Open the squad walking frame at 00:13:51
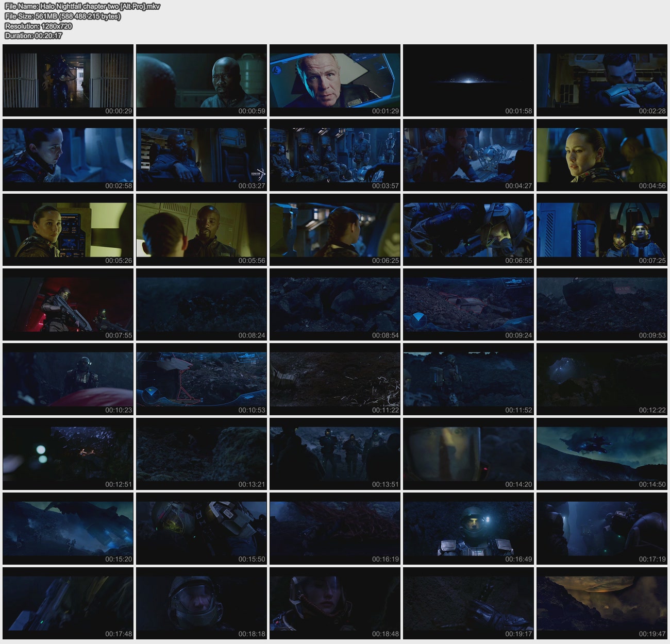This screenshot has width=670, height=644. [335, 454]
